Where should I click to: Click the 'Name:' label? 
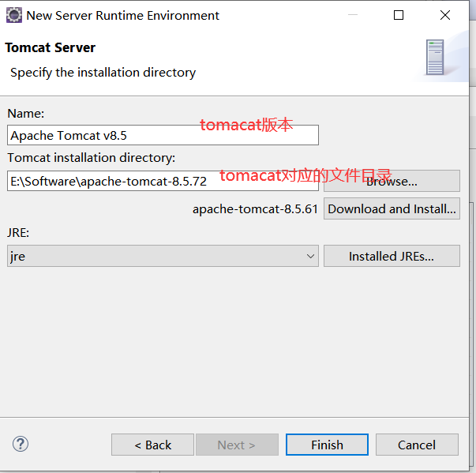pos(26,114)
